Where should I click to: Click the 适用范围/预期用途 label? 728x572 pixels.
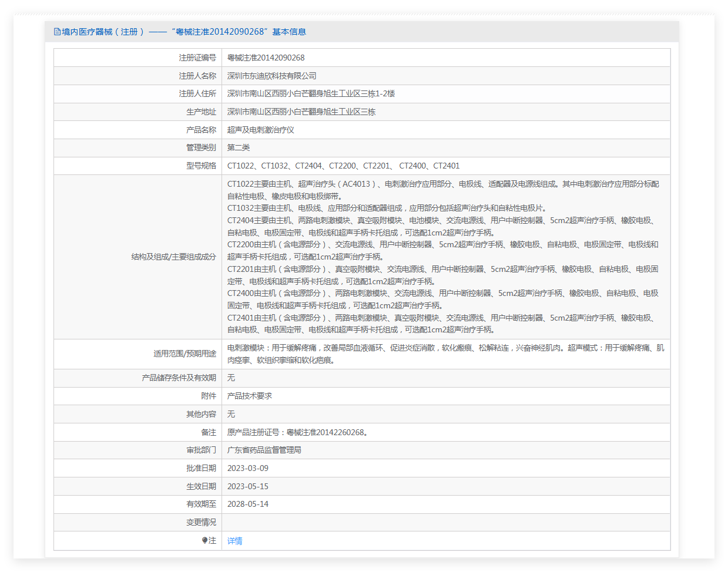click(x=184, y=354)
